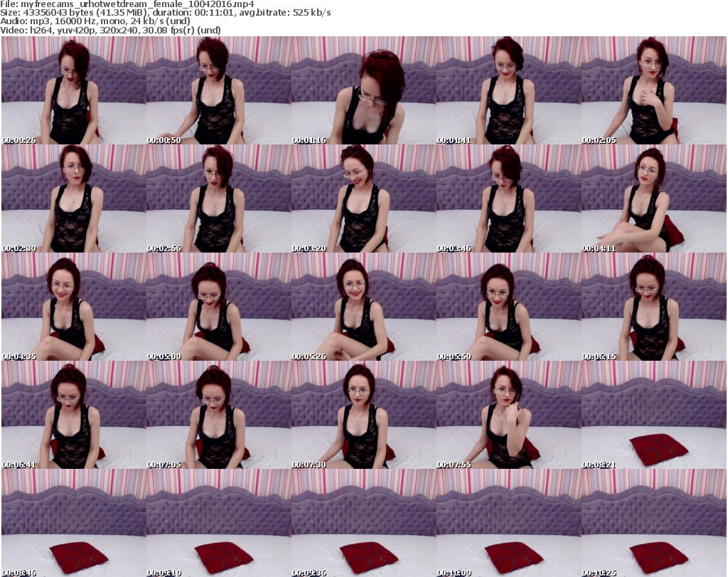Open the frame timestamped 00:07:30
Image resolution: width=728 pixels, height=577 pixels.
coord(363,415)
